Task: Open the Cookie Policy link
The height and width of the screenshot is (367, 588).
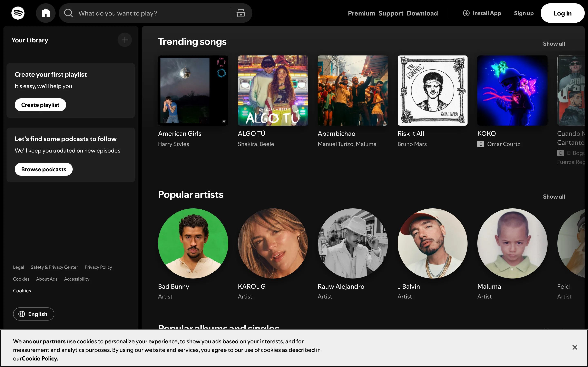Action: (40, 358)
